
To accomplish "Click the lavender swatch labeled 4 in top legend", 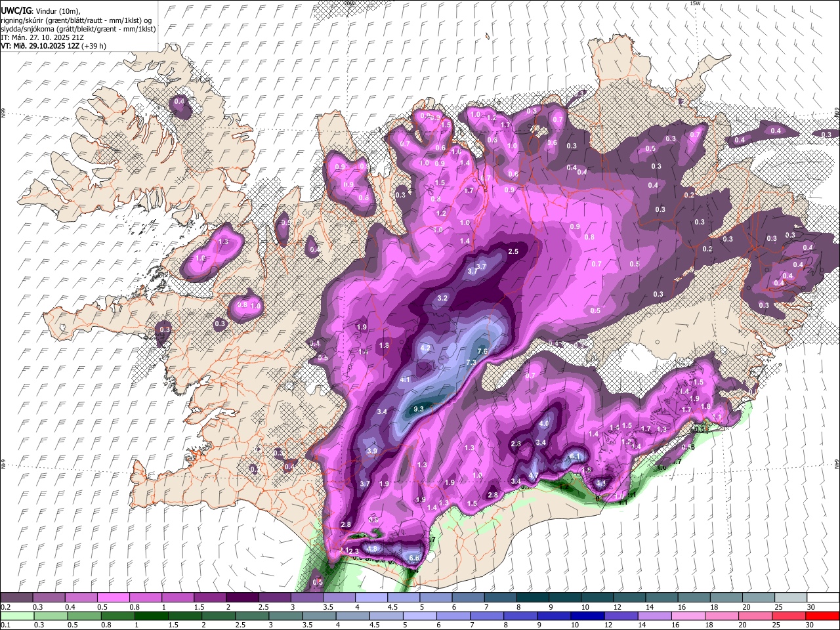I will (x=371, y=597).
